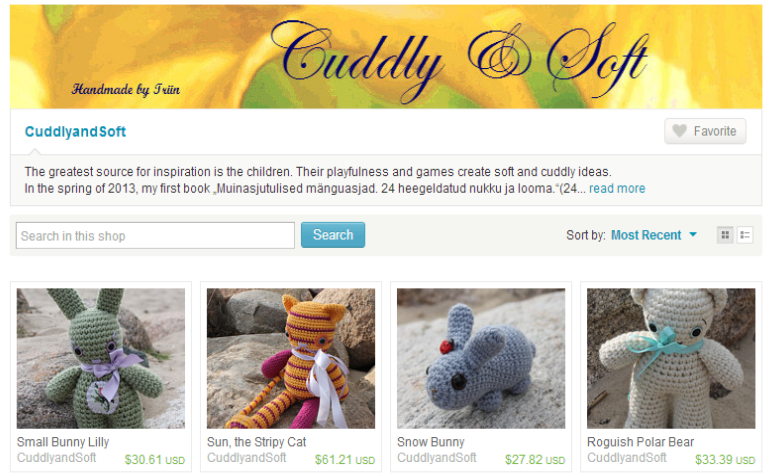Click the Cuddly & Soft banner image

tap(386, 57)
